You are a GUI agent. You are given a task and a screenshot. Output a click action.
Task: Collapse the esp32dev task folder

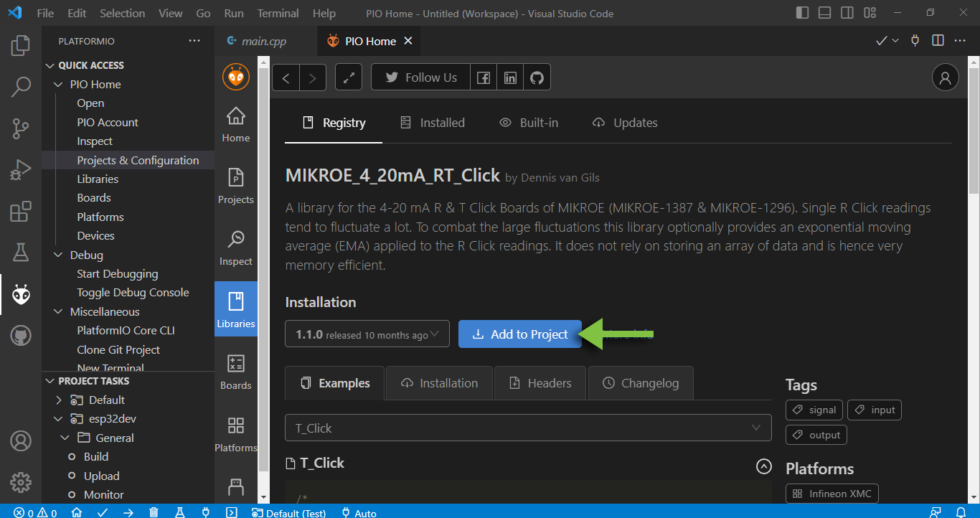click(59, 419)
